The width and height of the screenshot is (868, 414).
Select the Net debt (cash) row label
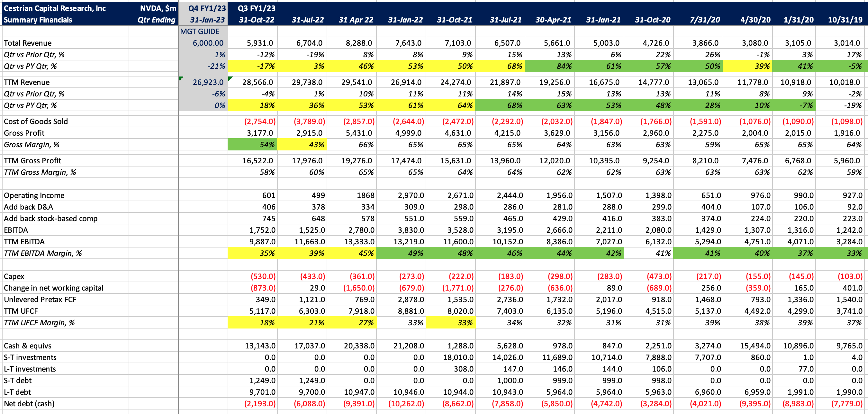[29, 404]
